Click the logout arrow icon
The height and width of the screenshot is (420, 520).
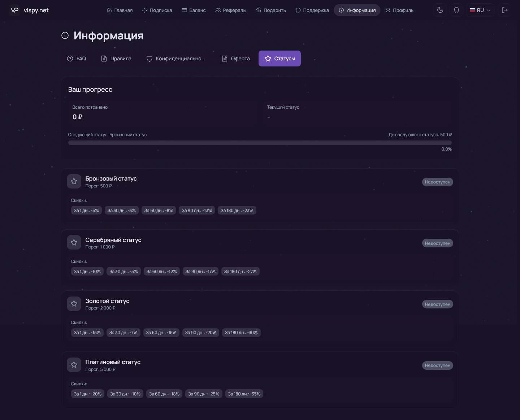(x=505, y=10)
